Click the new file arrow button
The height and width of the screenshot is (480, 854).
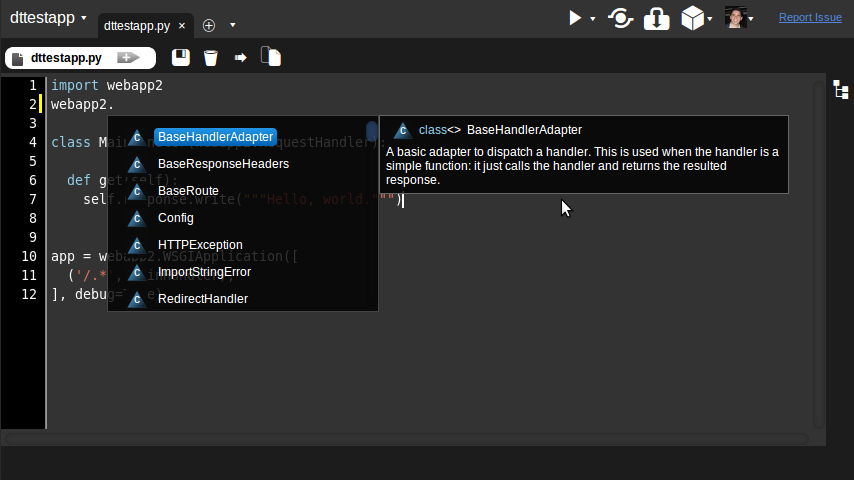tap(129, 58)
